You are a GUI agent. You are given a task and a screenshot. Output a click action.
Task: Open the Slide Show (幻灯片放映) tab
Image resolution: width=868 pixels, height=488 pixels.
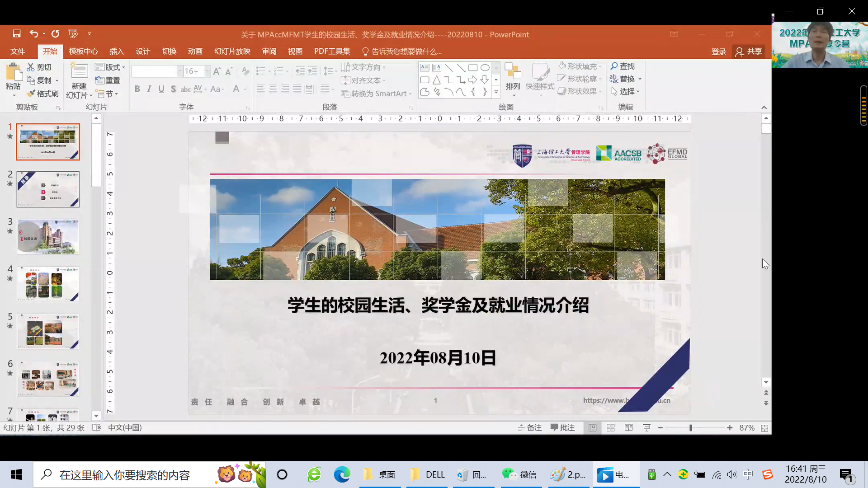(x=232, y=52)
